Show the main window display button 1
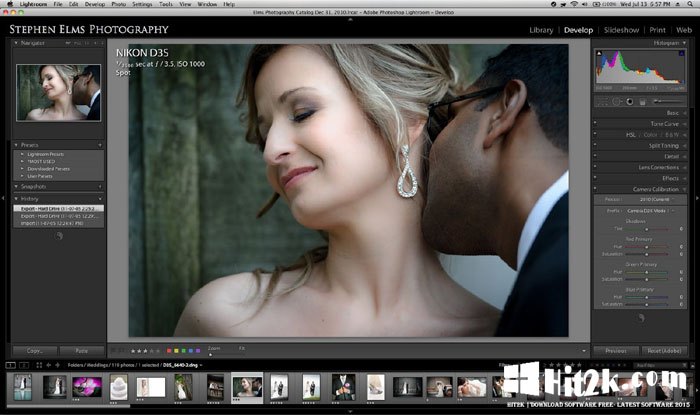 (x=10, y=365)
